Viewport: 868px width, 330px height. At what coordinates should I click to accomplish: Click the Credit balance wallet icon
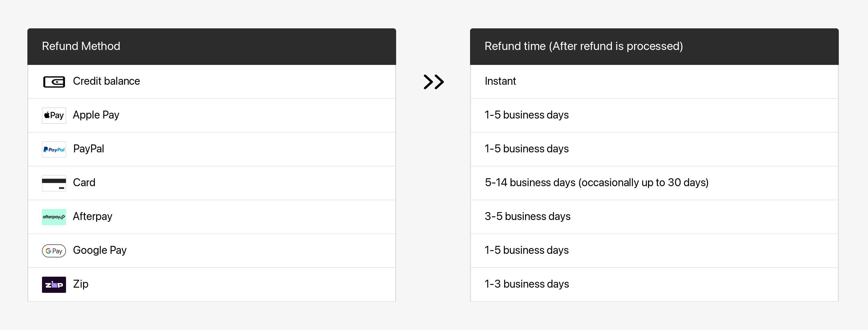click(x=54, y=82)
